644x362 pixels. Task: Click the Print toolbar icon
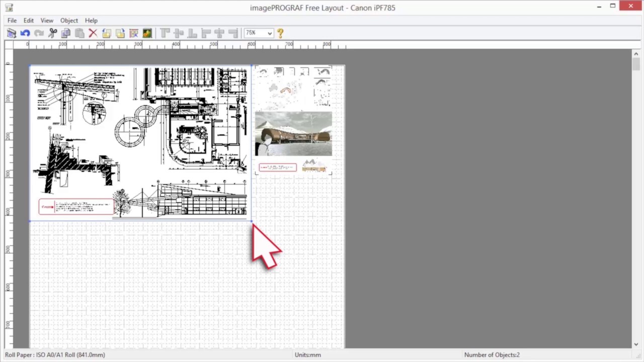[x=12, y=33]
